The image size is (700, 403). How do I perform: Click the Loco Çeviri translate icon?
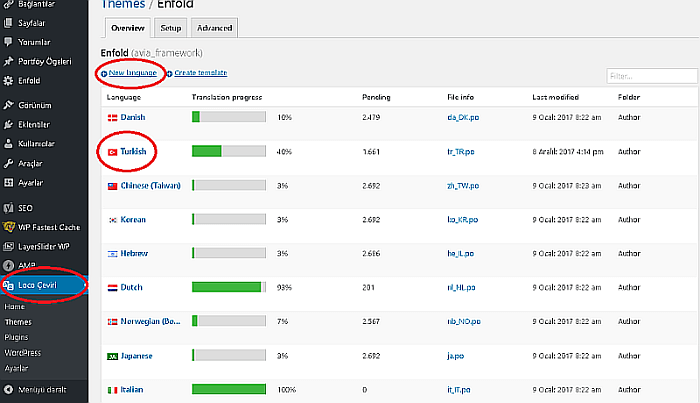pyautogui.click(x=8, y=285)
